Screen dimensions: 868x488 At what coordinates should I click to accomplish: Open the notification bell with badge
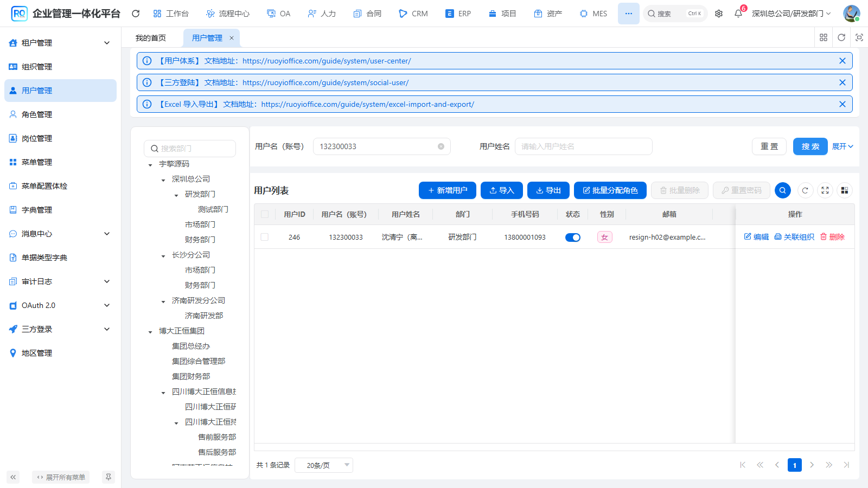tap(738, 14)
